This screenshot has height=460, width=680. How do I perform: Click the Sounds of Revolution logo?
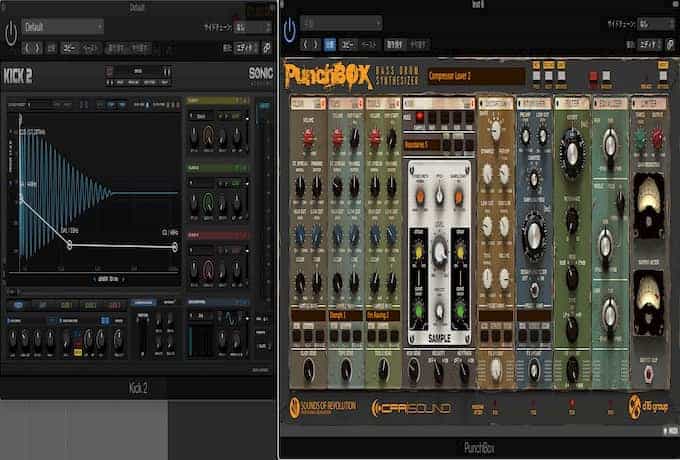(x=323, y=408)
